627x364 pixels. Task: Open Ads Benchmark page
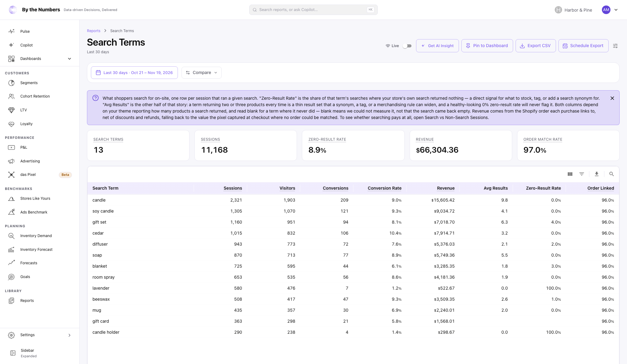click(40, 212)
